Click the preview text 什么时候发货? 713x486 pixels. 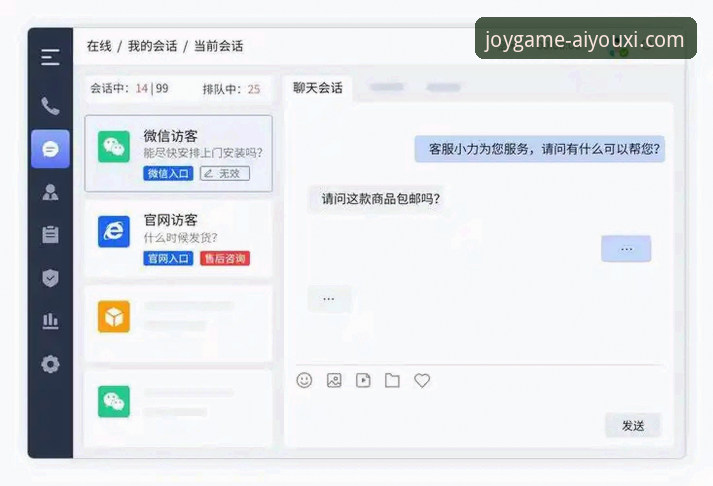[181, 238]
